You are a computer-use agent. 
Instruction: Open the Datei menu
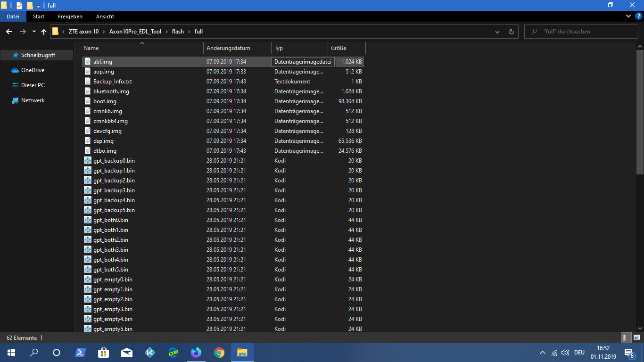(x=13, y=16)
